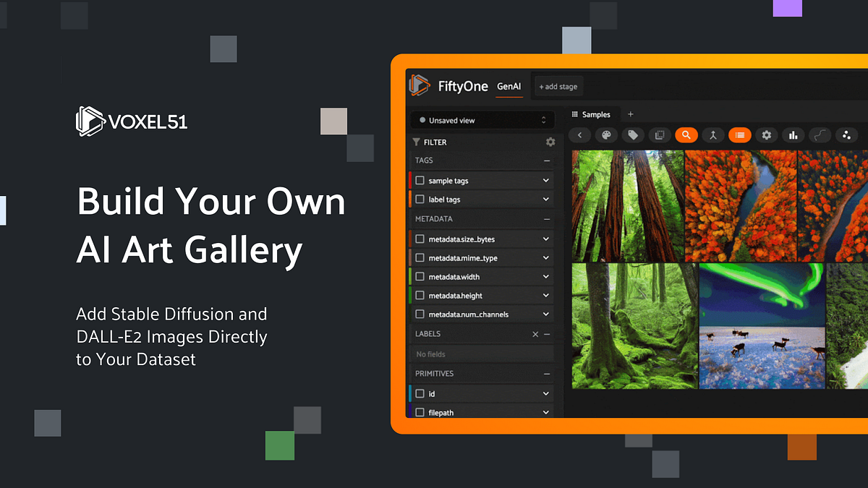Select the Samples tab
Screen dimensions: 868x488
(x=593, y=114)
